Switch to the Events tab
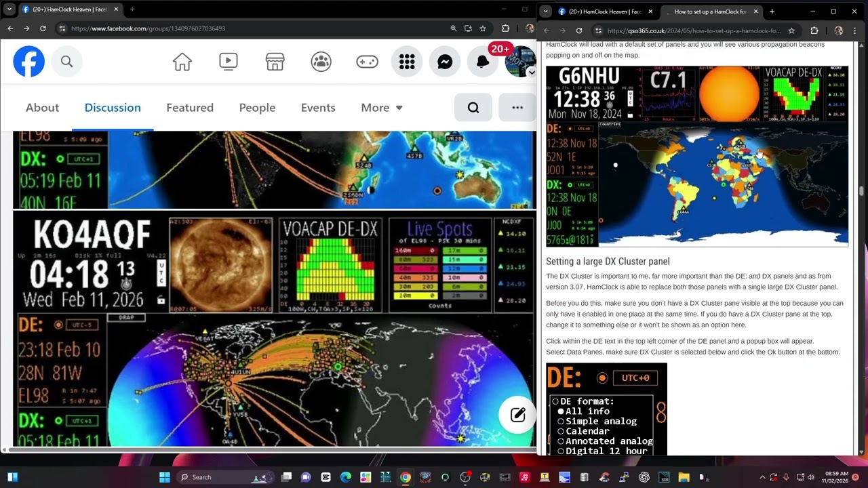The height and width of the screenshot is (488, 868). (x=318, y=108)
